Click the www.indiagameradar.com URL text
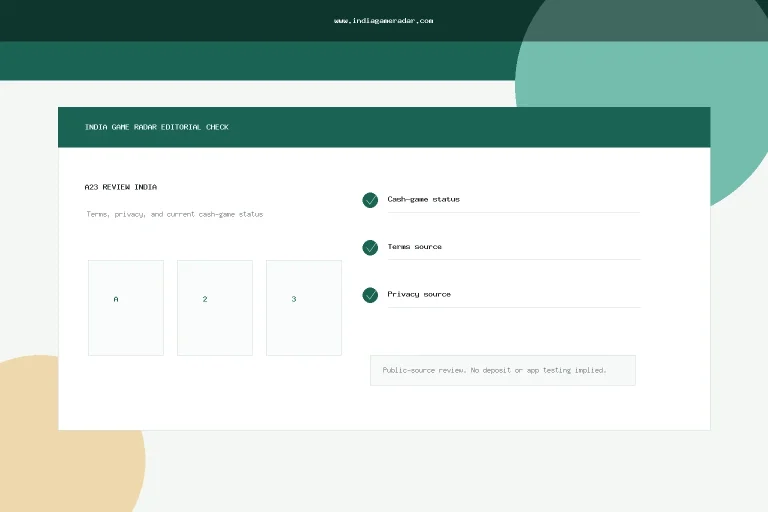768x512 pixels. (384, 21)
